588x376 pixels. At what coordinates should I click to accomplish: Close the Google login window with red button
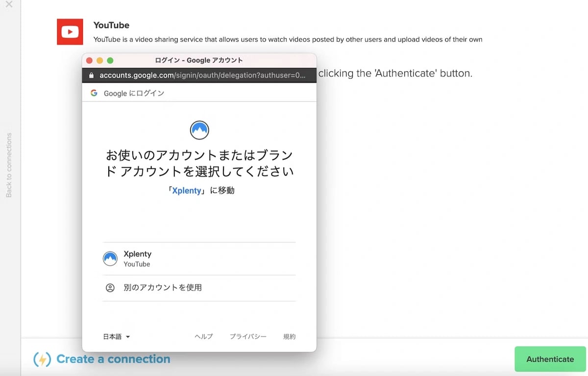pyautogui.click(x=89, y=60)
